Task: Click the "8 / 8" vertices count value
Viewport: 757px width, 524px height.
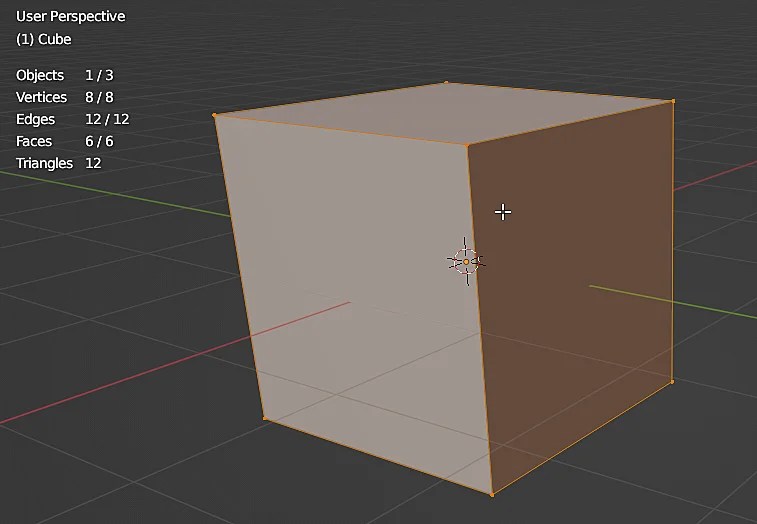Action: click(99, 97)
